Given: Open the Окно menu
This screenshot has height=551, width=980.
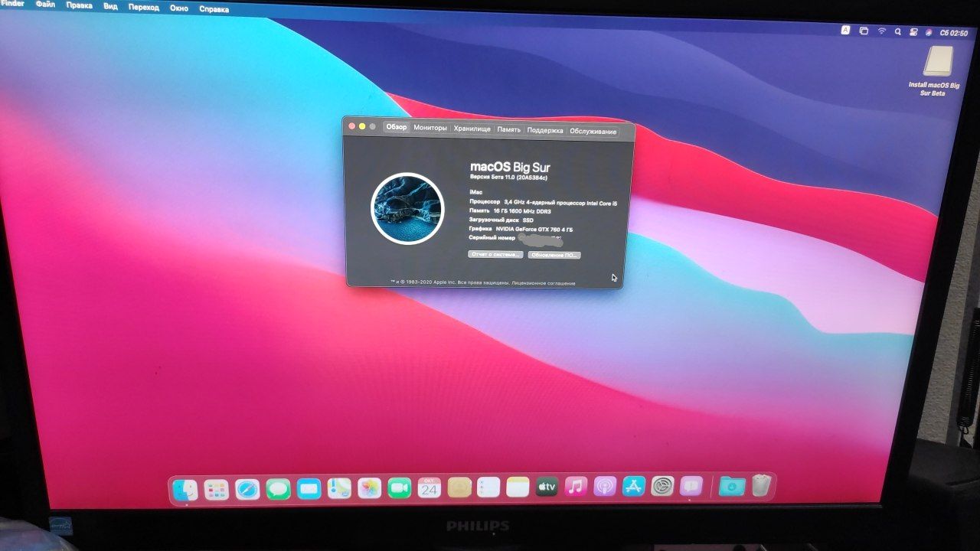Looking at the screenshot, I should click(179, 8).
